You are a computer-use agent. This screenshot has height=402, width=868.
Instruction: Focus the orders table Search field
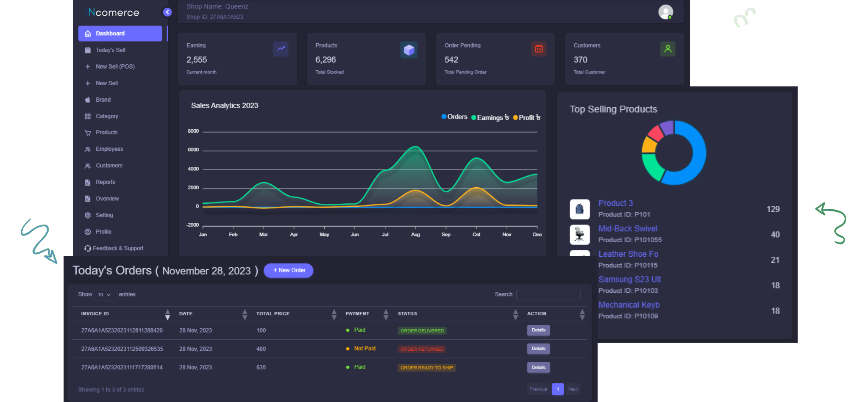pos(548,295)
